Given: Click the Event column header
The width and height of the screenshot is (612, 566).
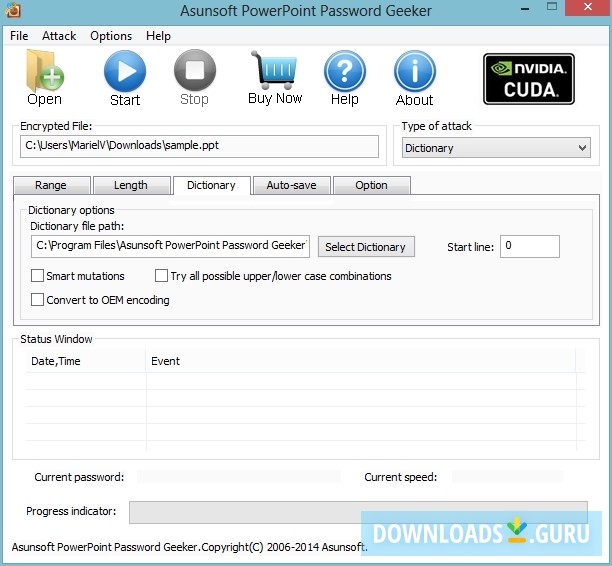Looking at the screenshot, I should click(x=361, y=361).
